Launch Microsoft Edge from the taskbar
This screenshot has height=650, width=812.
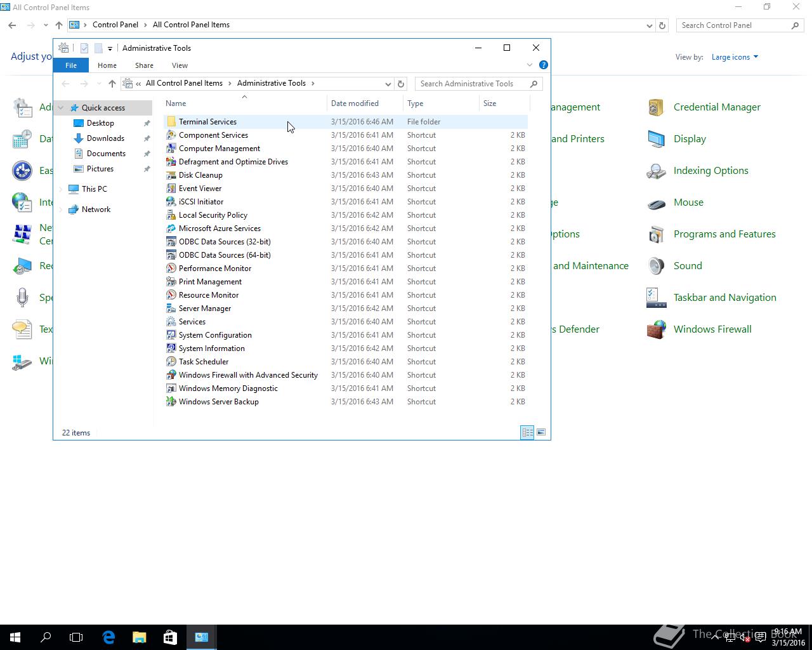point(108,637)
